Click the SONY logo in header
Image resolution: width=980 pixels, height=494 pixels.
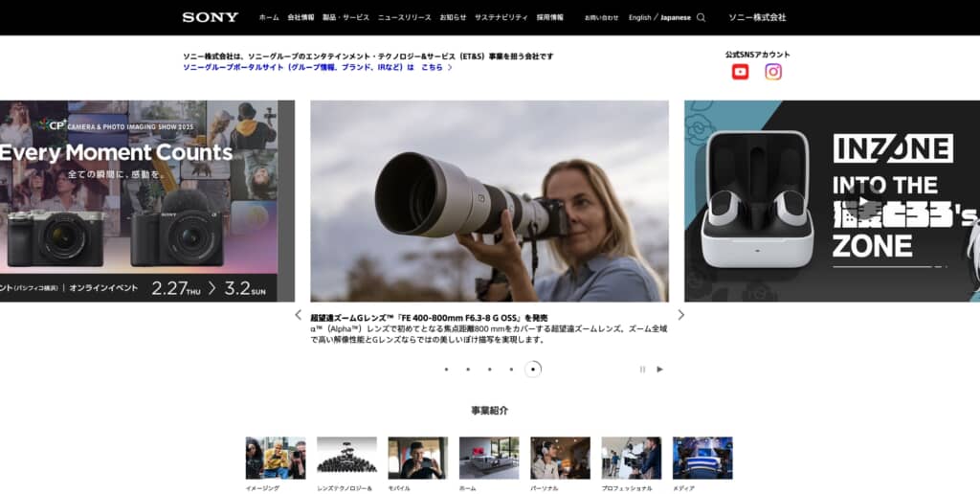pyautogui.click(x=210, y=17)
